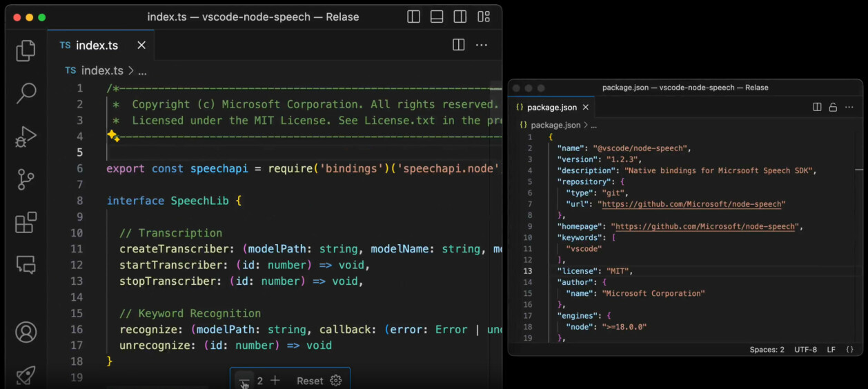The height and width of the screenshot is (389, 868).
Task: Click index.ts in the breadcrumb
Action: click(x=102, y=70)
